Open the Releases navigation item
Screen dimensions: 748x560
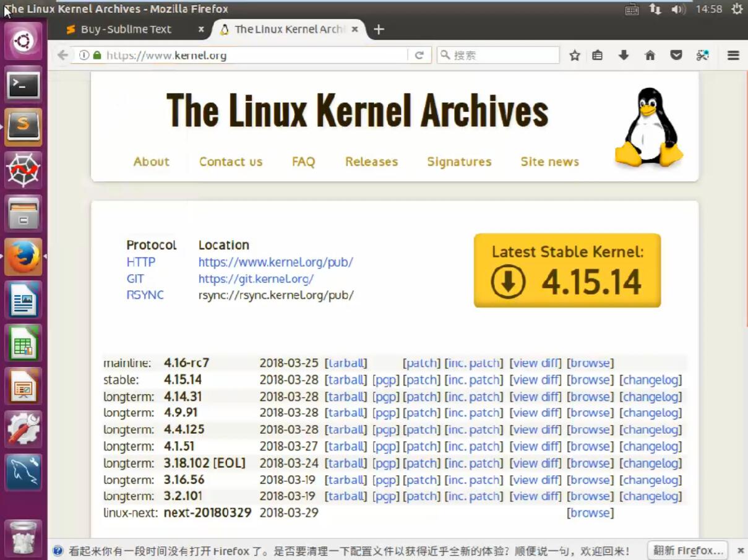coord(371,162)
